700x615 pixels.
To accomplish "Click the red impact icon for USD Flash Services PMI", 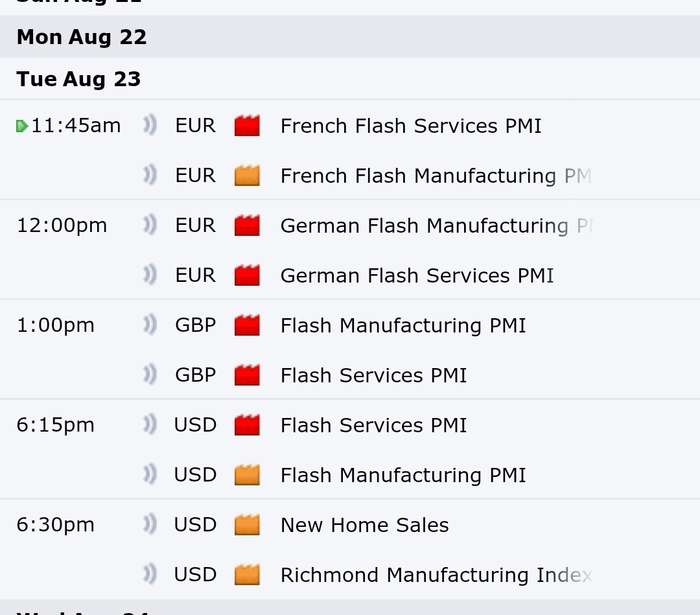I will click(247, 425).
